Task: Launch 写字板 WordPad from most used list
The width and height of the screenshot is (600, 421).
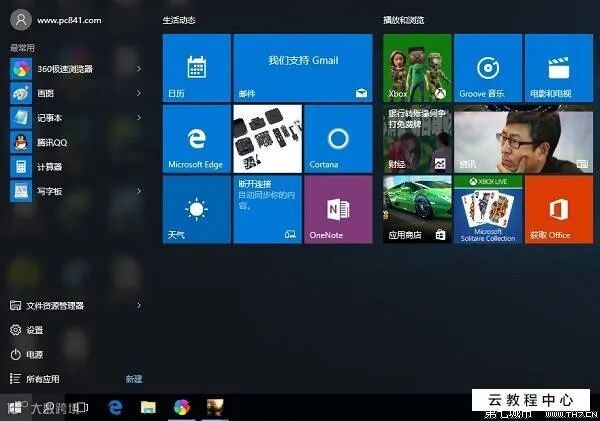Action: tap(77, 191)
